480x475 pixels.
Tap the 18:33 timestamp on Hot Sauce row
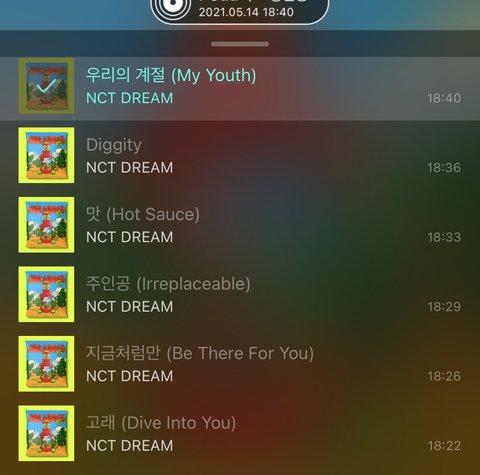click(x=444, y=237)
